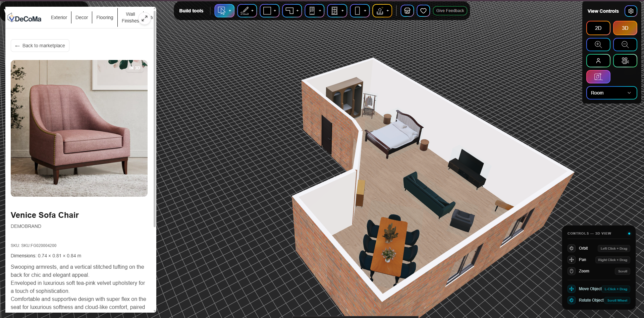Toggle the tape measure tool
This screenshot has height=318, width=644.
(x=598, y=77)
